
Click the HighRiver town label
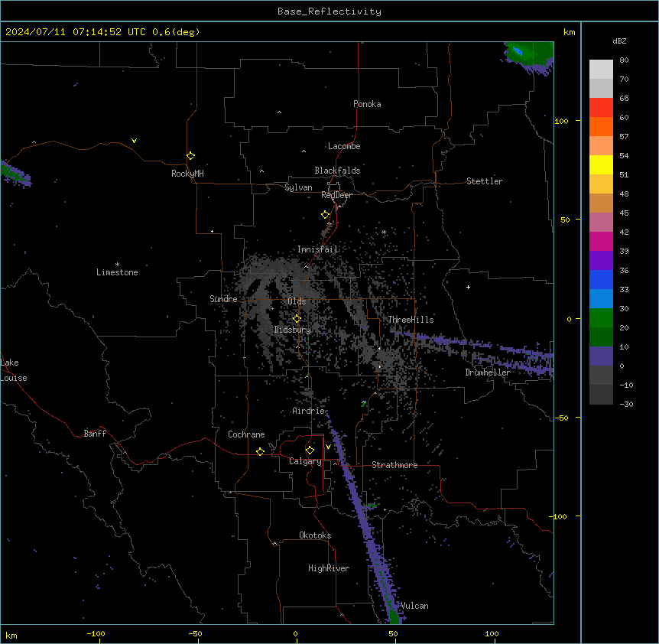coord(329,568)
